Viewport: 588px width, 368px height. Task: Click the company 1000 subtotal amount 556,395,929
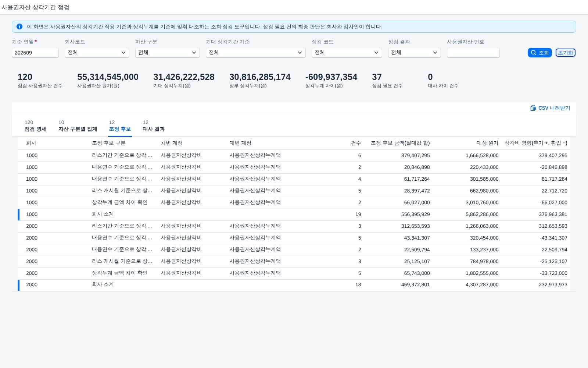[x=416, y=214]
